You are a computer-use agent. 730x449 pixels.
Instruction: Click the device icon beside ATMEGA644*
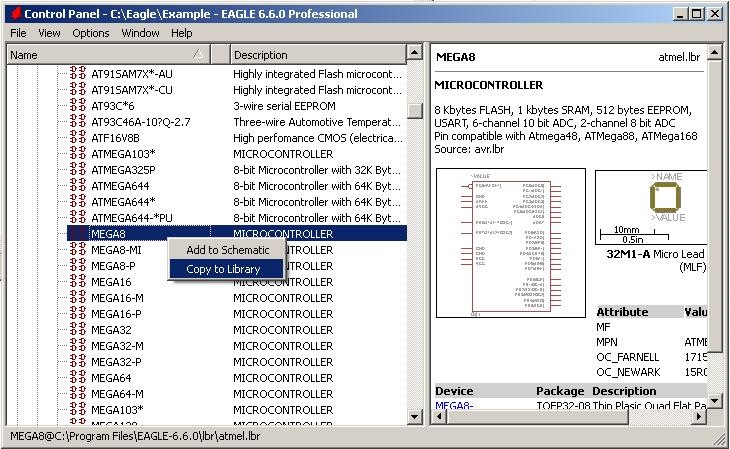(x=78, y=201)
